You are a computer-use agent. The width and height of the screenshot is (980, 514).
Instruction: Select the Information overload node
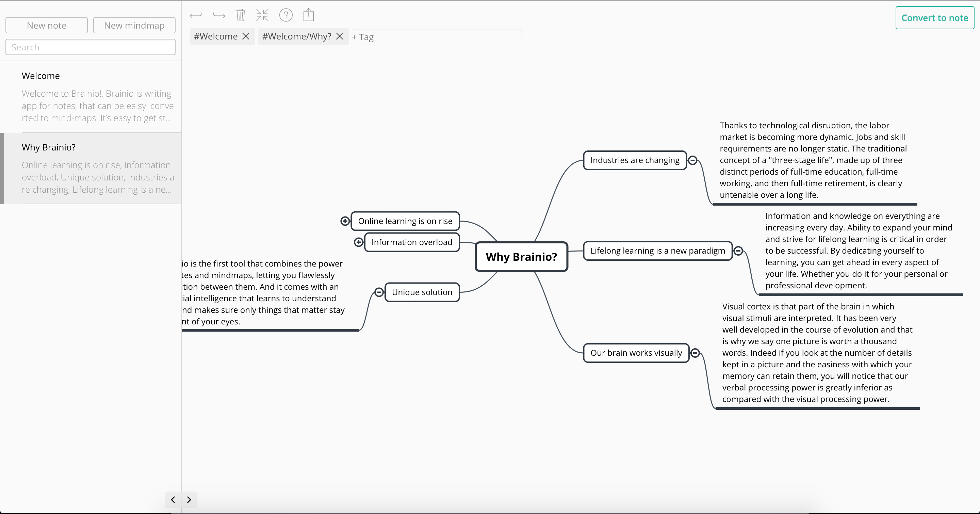[x=412, y=242]
